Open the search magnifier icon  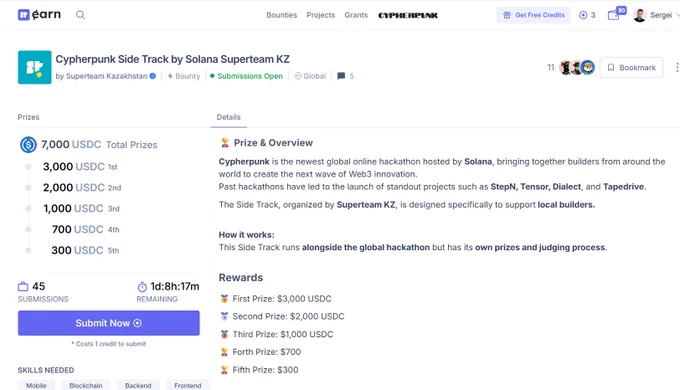[80, 15]
